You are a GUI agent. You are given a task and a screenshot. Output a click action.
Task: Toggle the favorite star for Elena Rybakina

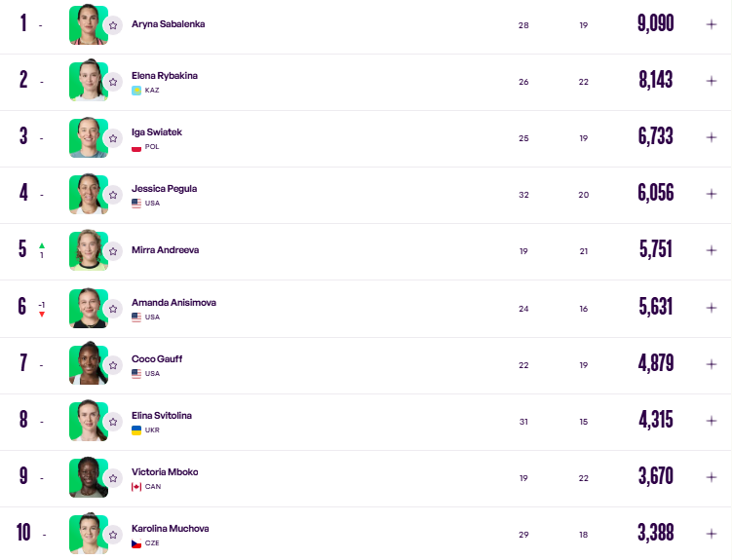click(113, 82)
